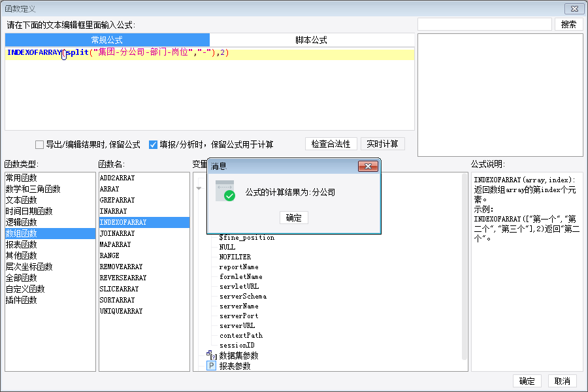Select 层次坐标函数 category

[50, 267]
